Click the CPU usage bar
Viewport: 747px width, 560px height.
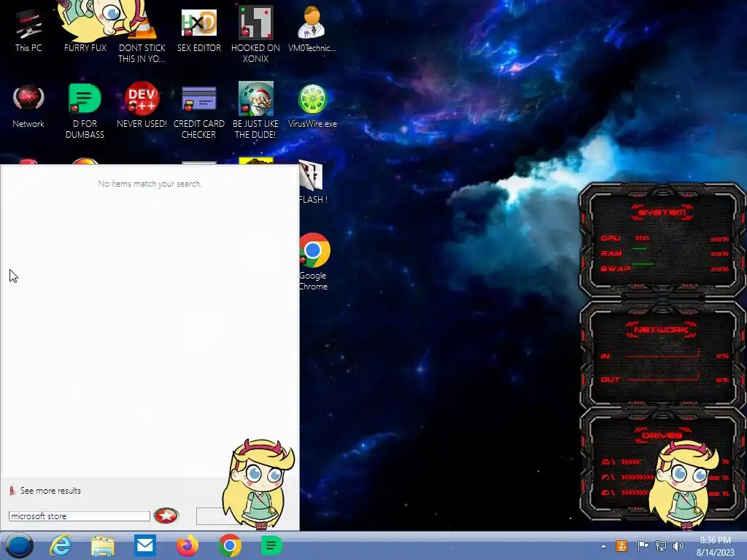coord(642,238)
